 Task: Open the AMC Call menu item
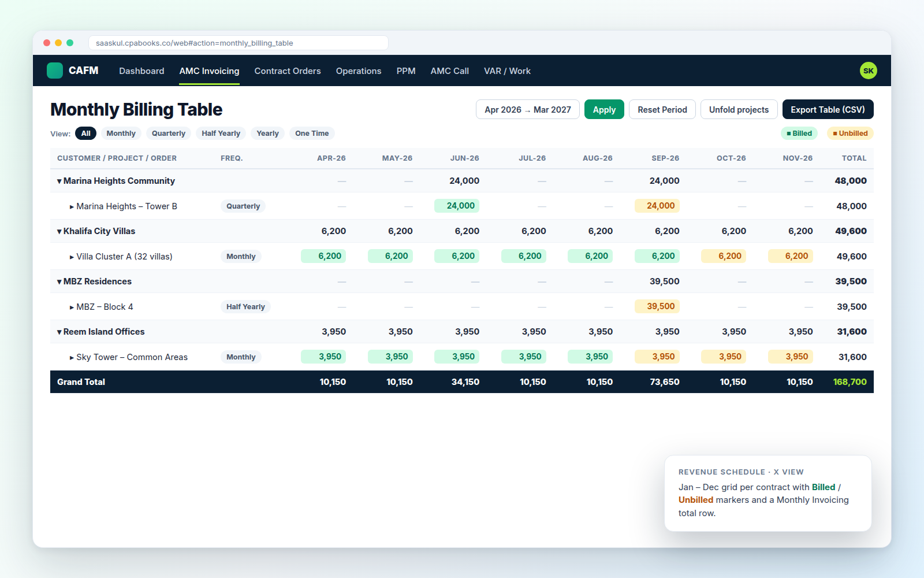point(450,71)
